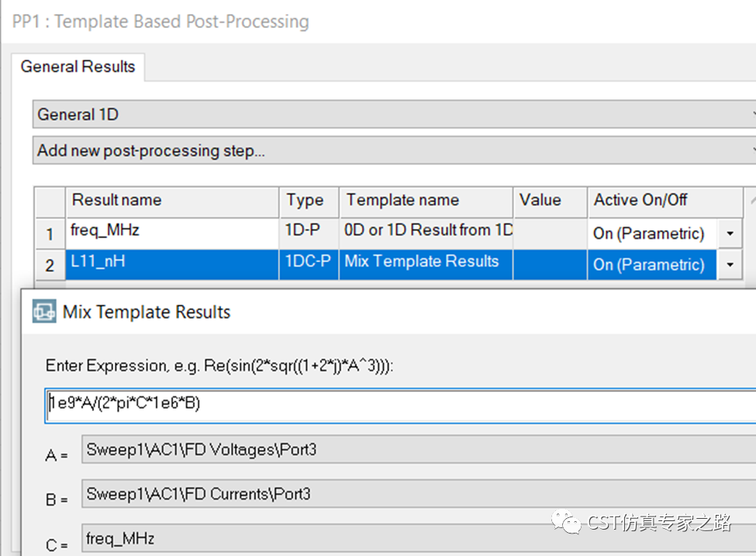Click the WeChat logo watermark icon
This screenshot has height=556, width=756.
coord(567,522)
